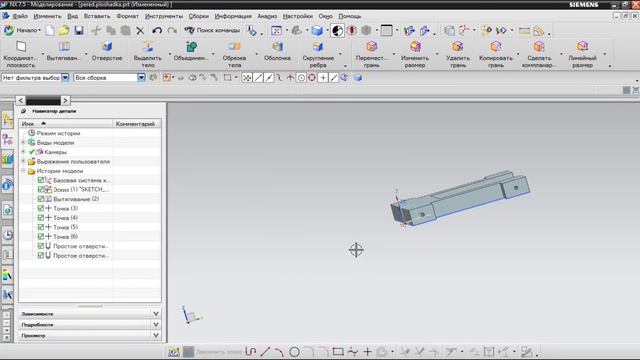Select Режим истории in the navigator
The width and height of the screenshot is (640, 360).
point(58,133)
